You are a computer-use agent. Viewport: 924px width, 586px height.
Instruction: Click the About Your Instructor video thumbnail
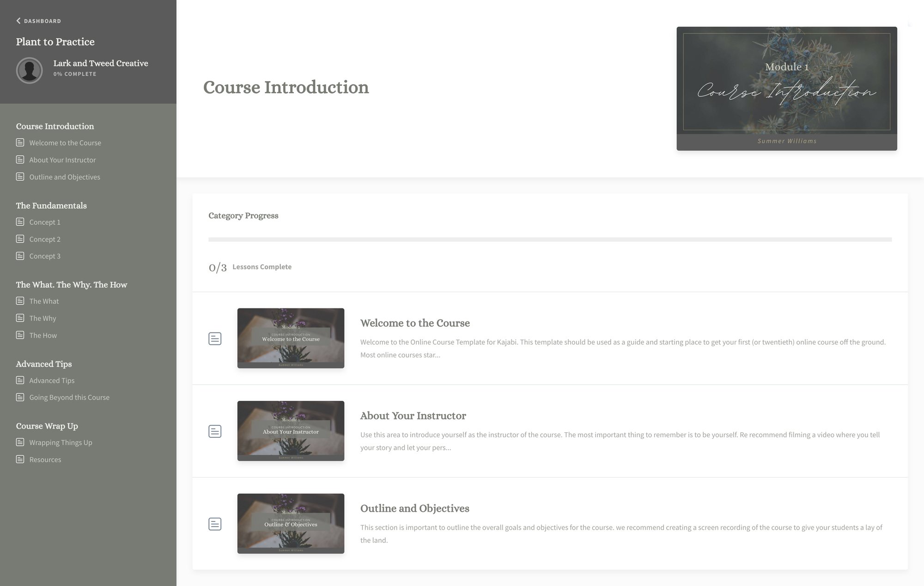[291, 431]
